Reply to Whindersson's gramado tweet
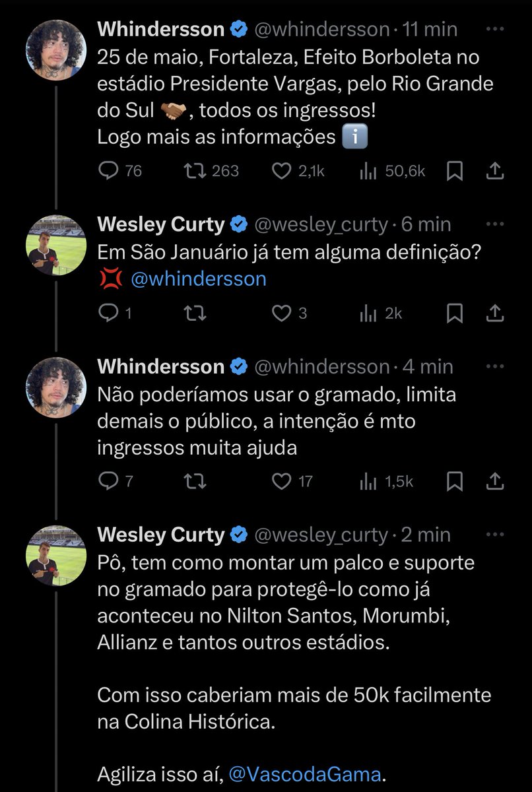 108,482
